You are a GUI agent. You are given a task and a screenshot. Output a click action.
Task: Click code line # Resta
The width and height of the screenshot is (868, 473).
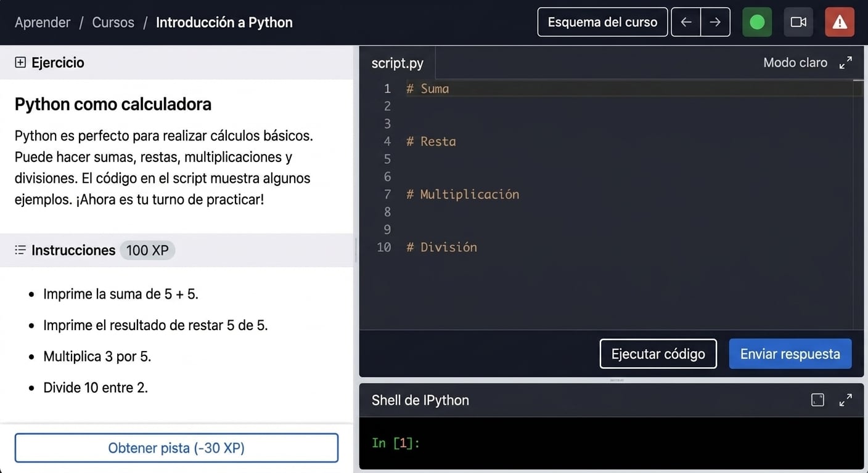point(431,142)
